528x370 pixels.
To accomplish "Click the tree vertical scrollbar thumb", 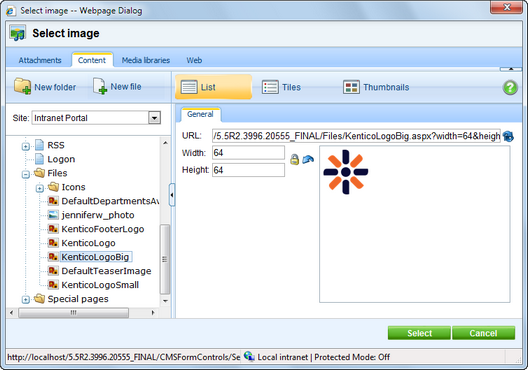I will tap(165, 259).
